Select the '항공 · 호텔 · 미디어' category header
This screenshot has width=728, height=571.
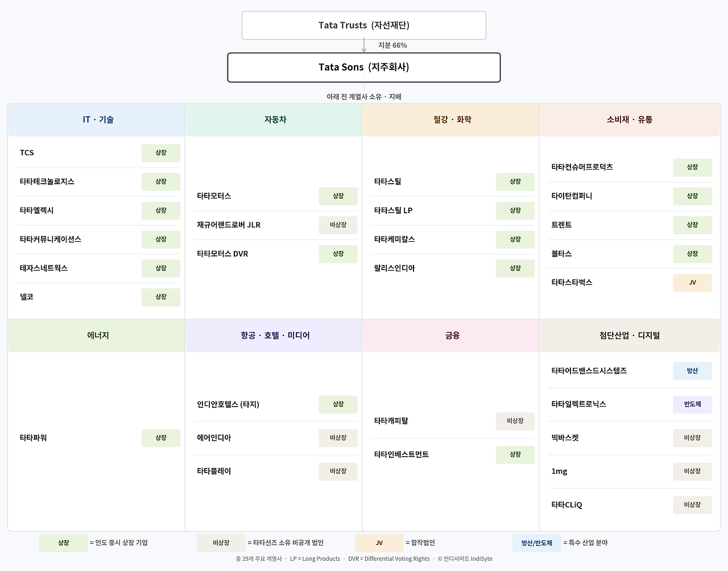274,336
